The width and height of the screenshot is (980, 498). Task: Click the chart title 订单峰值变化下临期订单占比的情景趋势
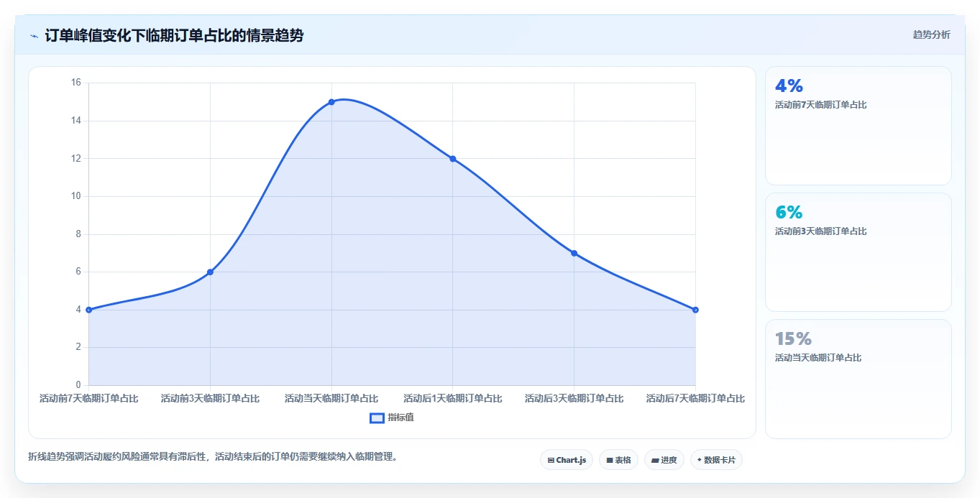pos(174,35)
